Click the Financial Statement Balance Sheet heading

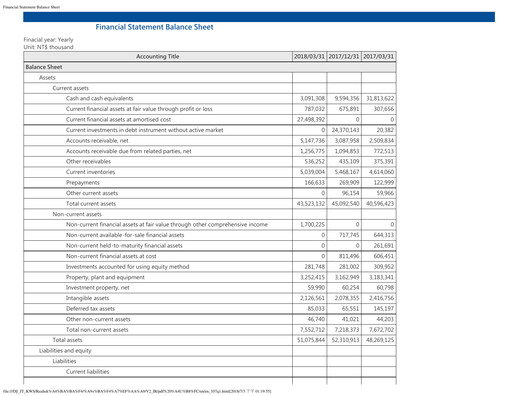point(154,27)
